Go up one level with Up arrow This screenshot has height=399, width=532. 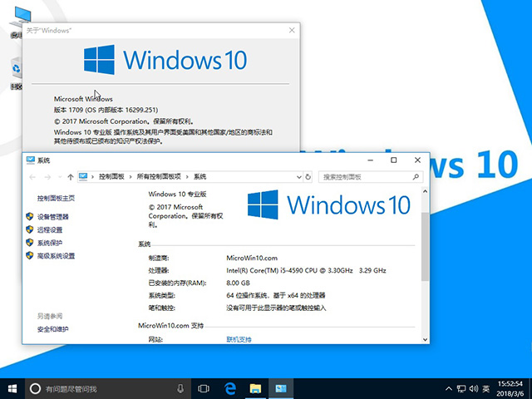tap(71, 177)
